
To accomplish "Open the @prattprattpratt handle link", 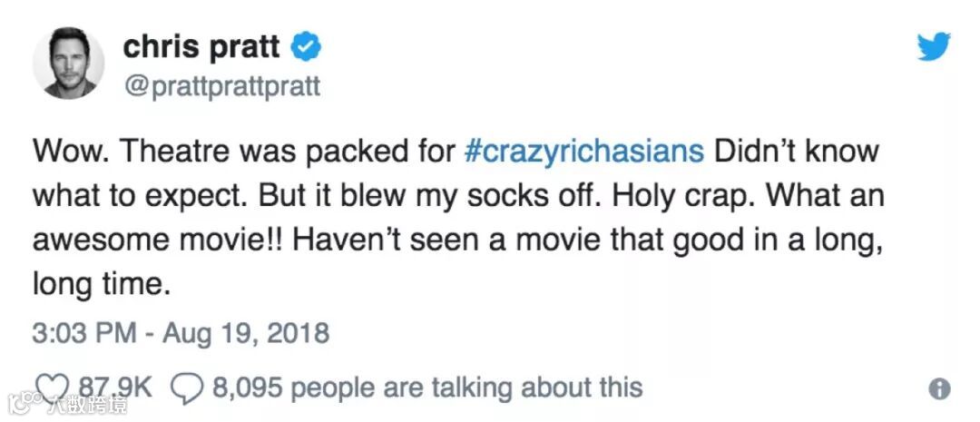I will click(220, 86).
